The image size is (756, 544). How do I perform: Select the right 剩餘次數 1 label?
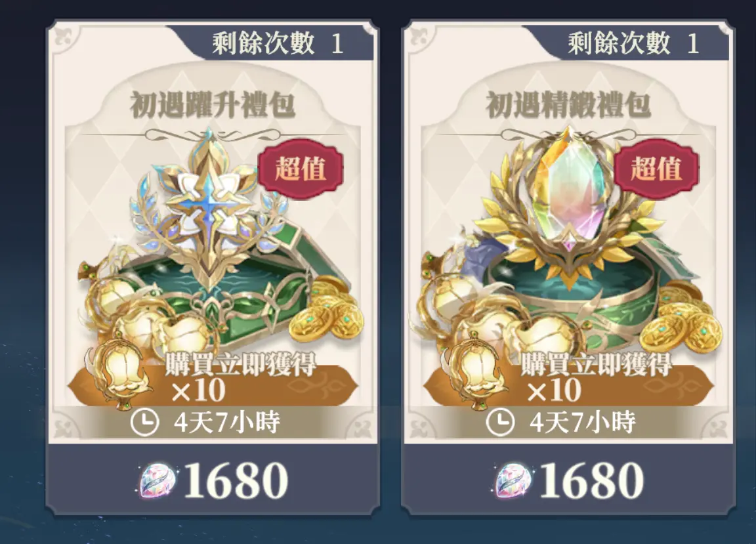point(633,43)
